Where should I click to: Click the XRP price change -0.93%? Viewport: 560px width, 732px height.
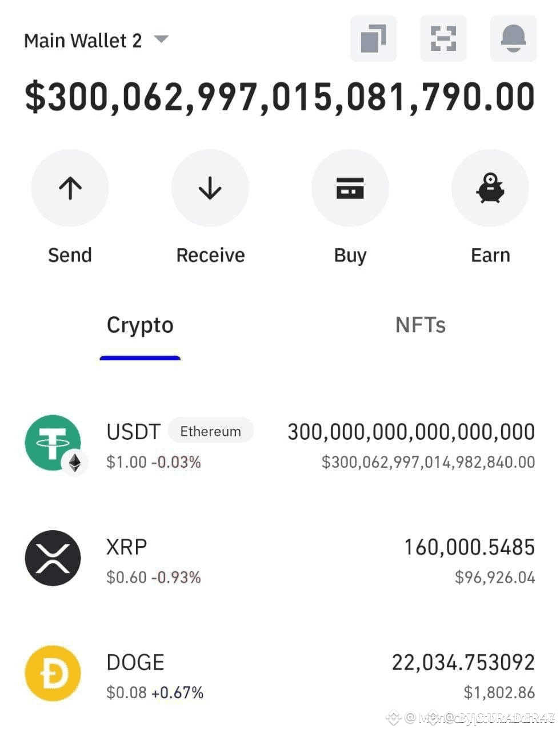pos(176,577)
